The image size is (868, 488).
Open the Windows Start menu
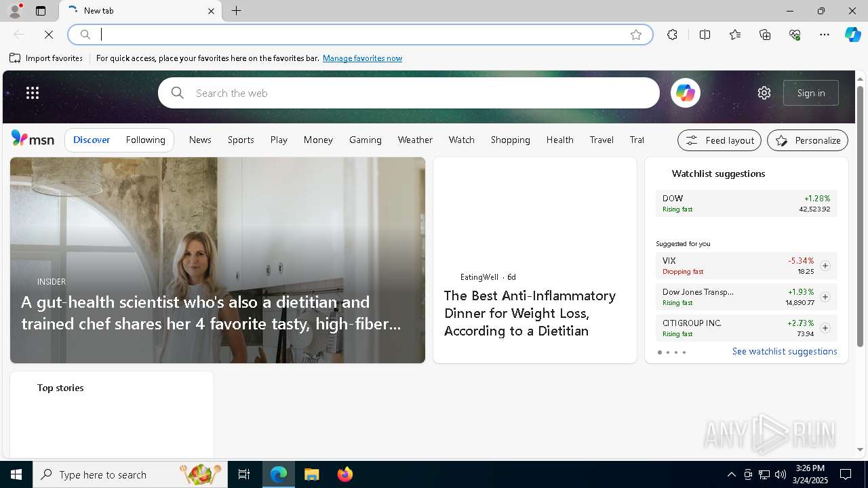[16, 474]
